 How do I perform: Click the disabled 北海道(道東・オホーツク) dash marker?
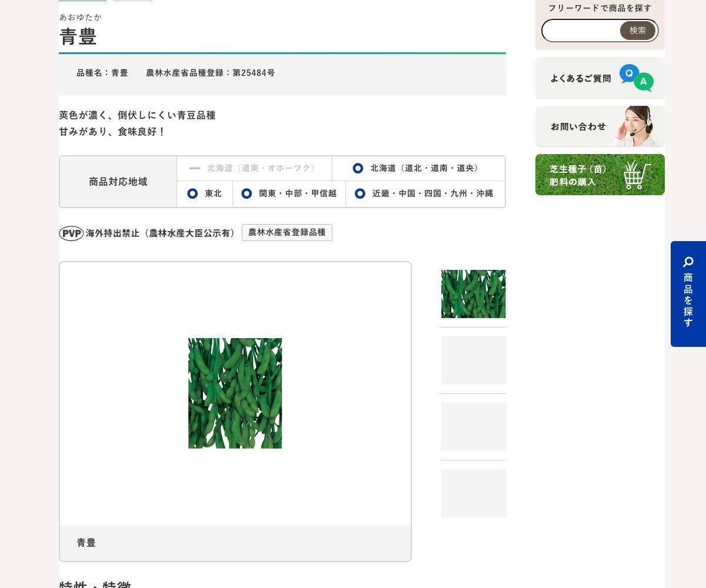pyautogui.click(x=195, y=168)
